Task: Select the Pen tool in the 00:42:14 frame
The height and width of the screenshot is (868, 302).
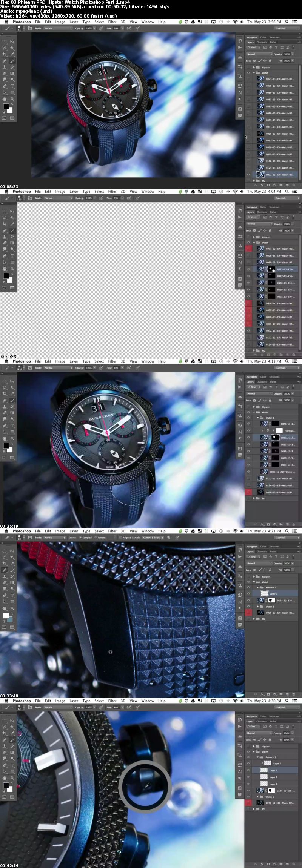Action: (x=5, y=765)
